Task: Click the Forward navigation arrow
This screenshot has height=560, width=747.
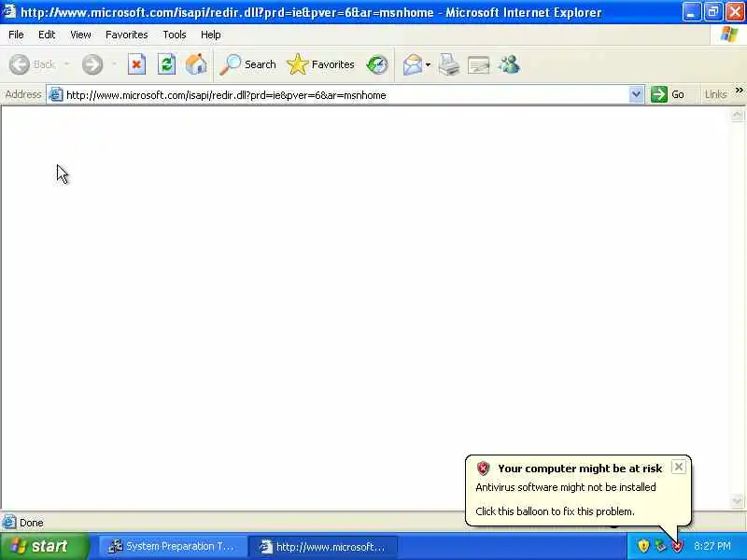Action: pyautogui.click(x=92, y=64)
